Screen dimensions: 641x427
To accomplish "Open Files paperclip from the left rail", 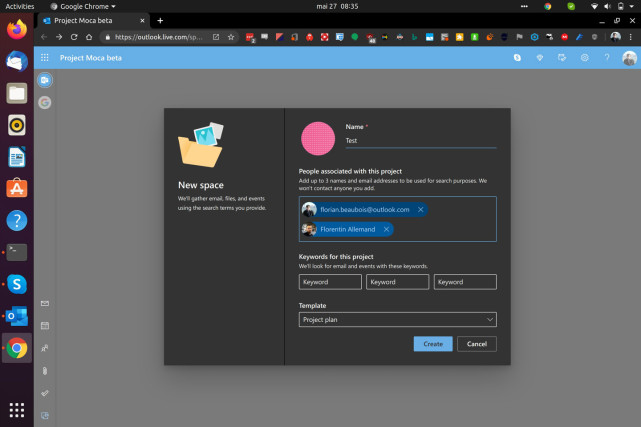I will coord(45,371).
